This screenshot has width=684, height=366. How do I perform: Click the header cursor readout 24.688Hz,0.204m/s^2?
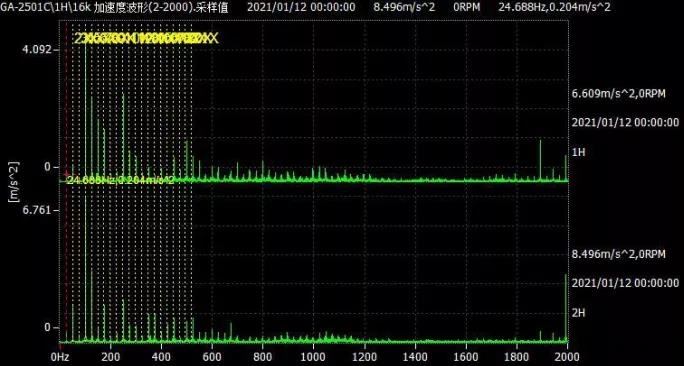(x=554, y=7)
